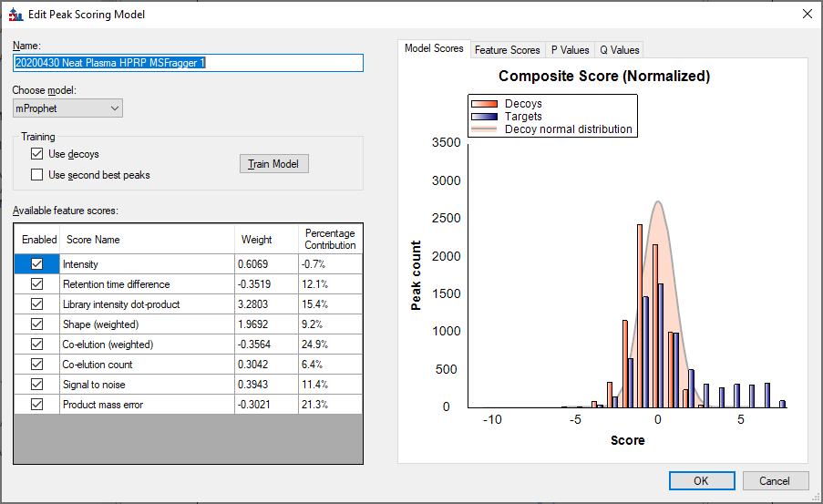The height and width of the screenshot is (504, 823).
Task: Uncheck Library intensity dot-product score
Action: [37, 304]
